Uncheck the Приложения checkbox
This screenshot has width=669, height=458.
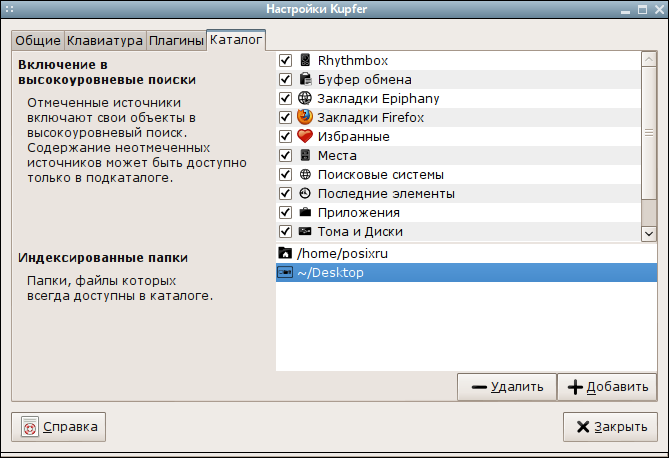click(x=285, y=212)
